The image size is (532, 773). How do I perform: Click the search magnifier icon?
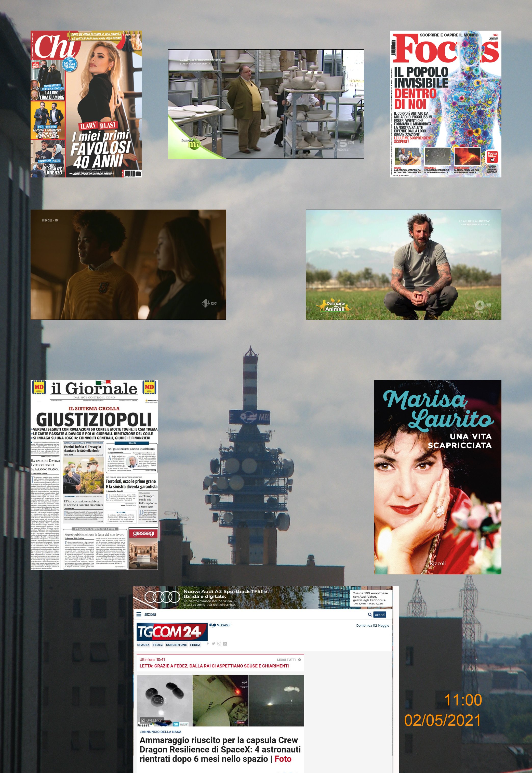pyautogui.click(x=370, y=615)
